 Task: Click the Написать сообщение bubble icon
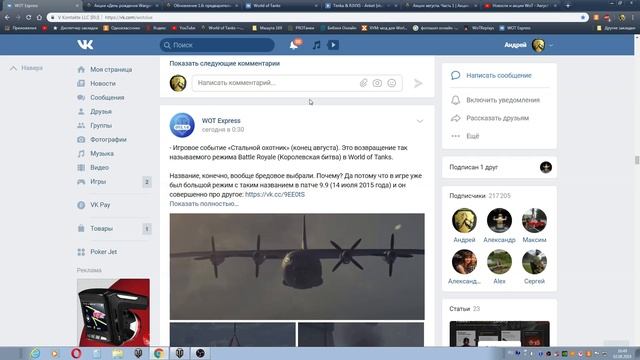click(x=456, y=75)
